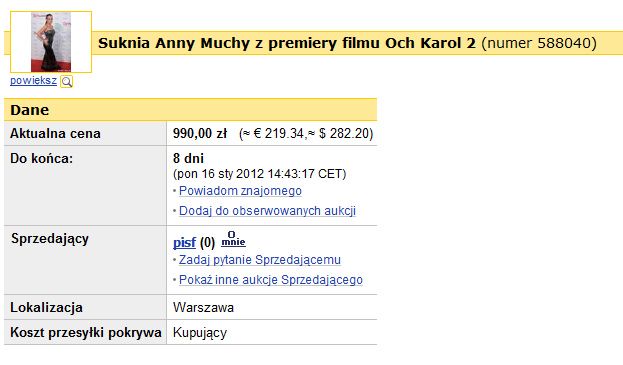Click the location value 'Warszawa'
Screen dimensions: 623x365
click(x=203, y=307)
